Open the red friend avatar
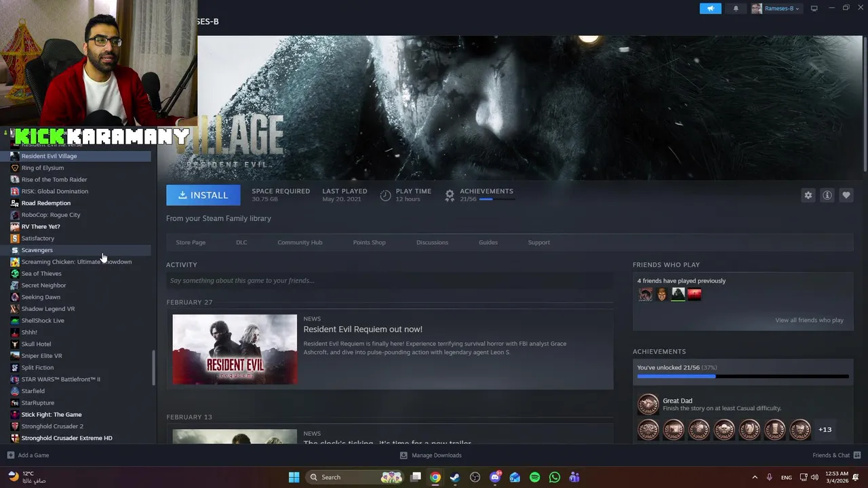This screenshot has height=488, width=868. point(694,294)
